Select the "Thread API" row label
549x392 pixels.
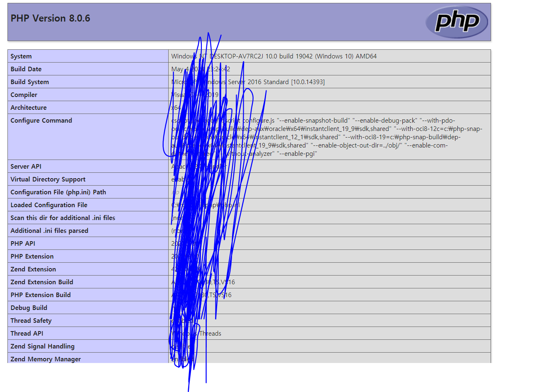pos(27,334)
